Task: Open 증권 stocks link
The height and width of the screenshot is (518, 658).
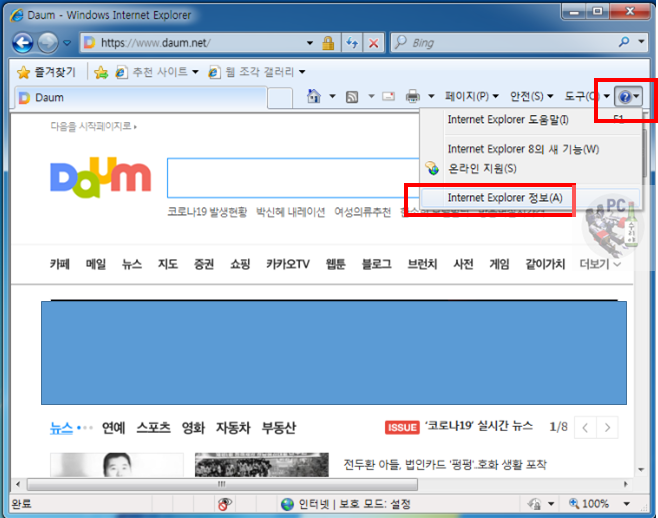Action: tap(204, 264)
